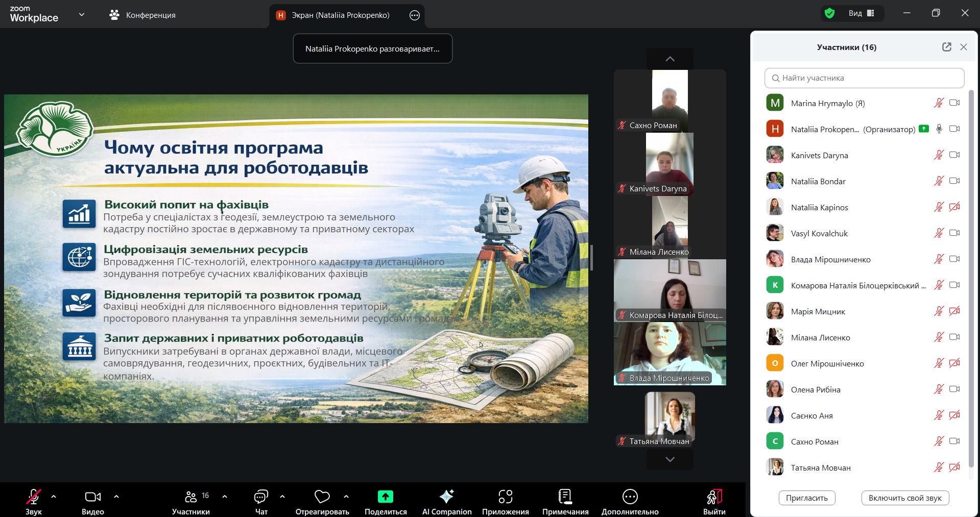
Task: Open the AI Companion tool
Action: [446, 502]
